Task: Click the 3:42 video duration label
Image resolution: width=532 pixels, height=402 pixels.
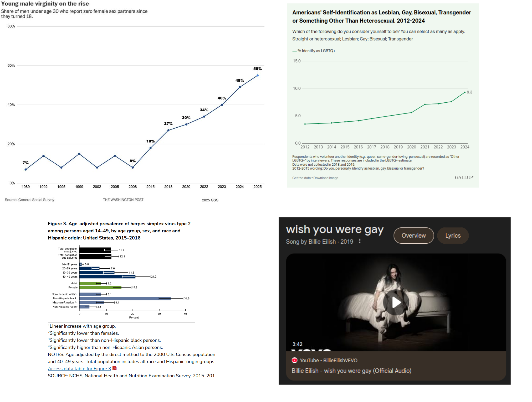Action: pos(297,344)
